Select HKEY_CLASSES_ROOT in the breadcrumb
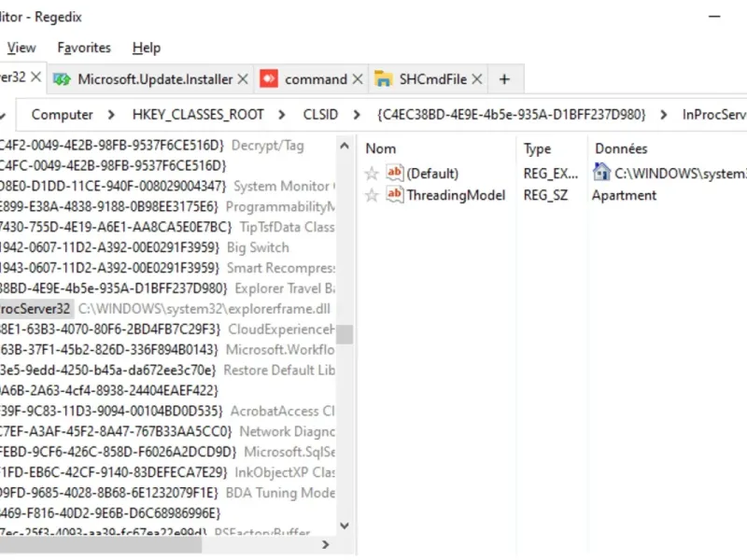Screen dimensions: 747x560 click(198, 115)
